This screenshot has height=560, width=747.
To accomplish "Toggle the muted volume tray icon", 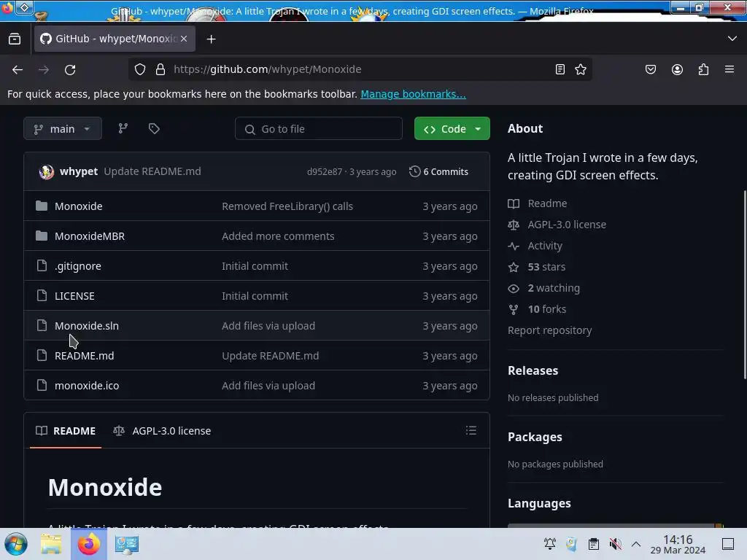I will 616,544.
